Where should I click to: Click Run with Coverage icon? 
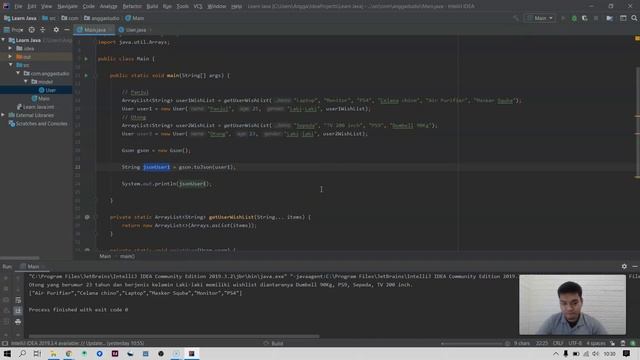click(x=584, y=18)
